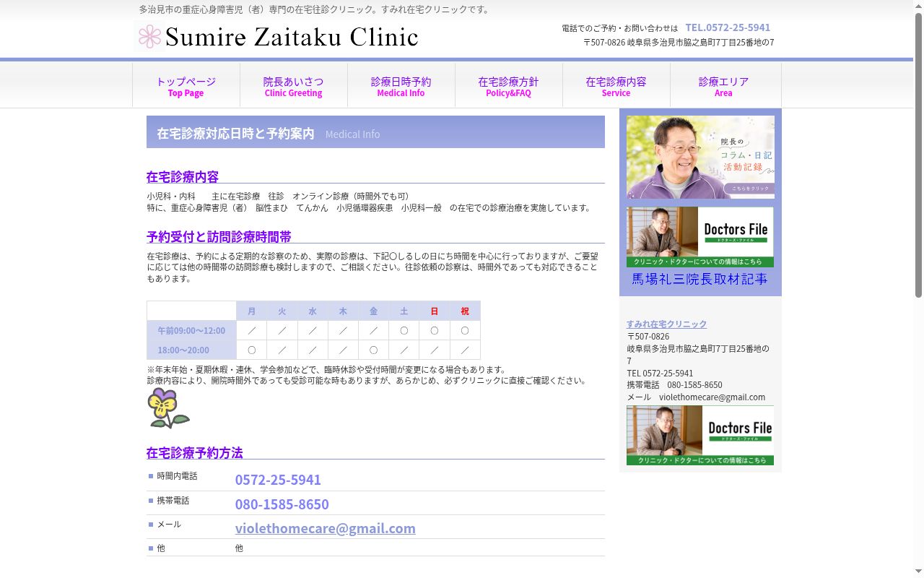Image resolution: width=924 pixels, height=578 pixels.
Task: Click the 午前09:00〜12:00 row header
Action: [x=191, y=330]
